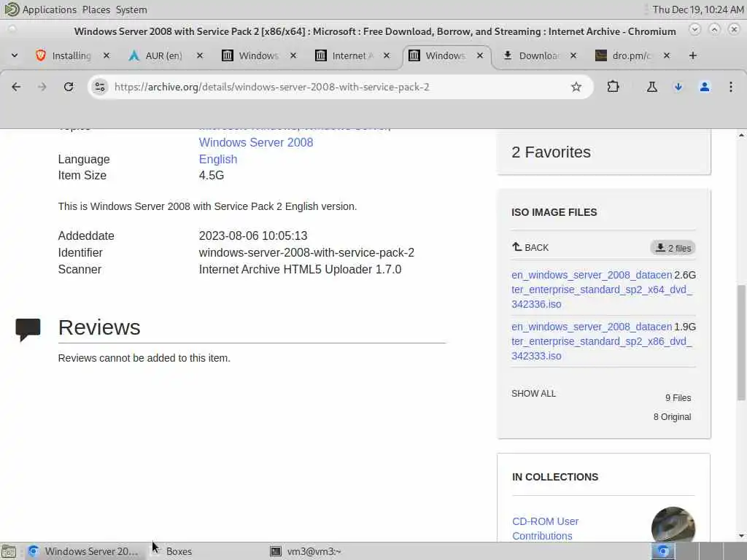Open the profile avatar icon

tap(705, 87)
